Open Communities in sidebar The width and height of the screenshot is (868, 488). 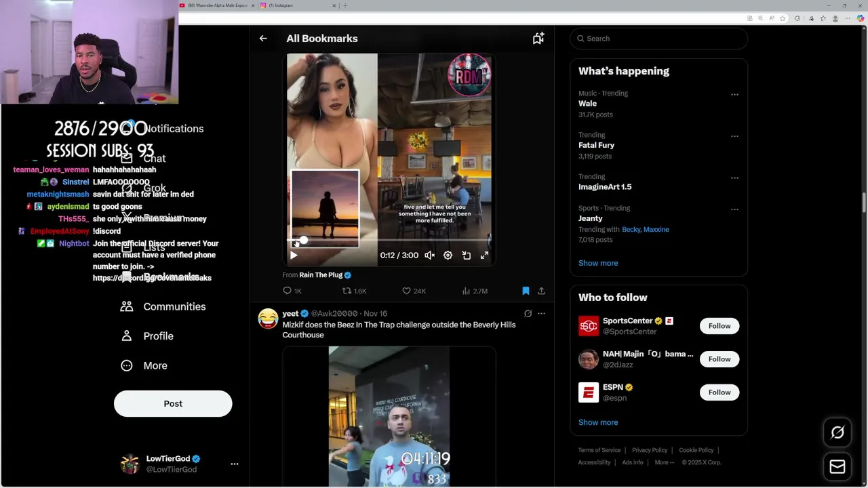point(163,306)
